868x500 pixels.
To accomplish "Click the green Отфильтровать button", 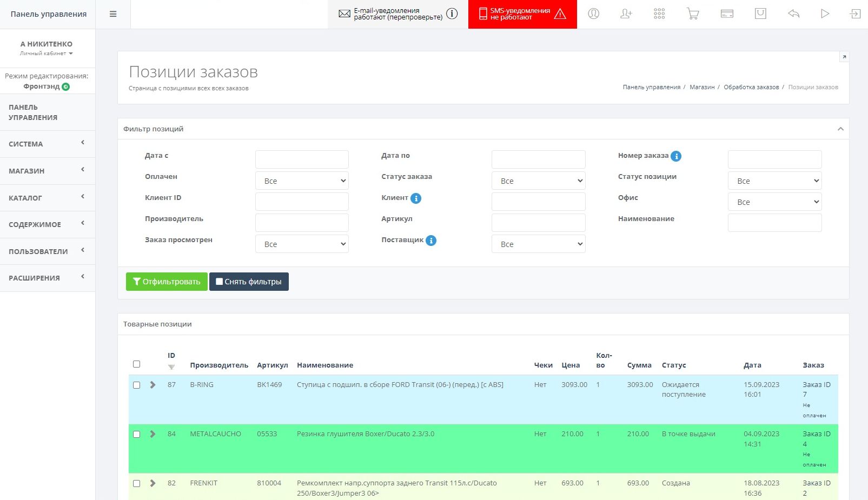I will click(x=167, y=282).
